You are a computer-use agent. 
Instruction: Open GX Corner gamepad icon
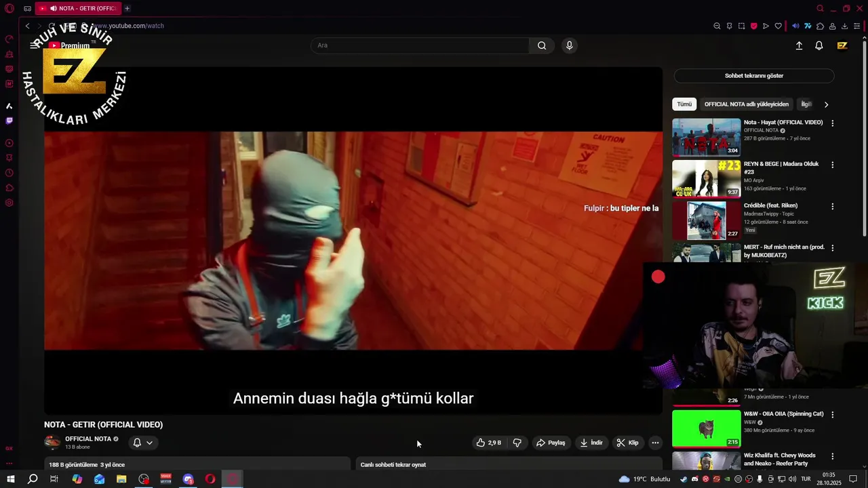[27, 9]
